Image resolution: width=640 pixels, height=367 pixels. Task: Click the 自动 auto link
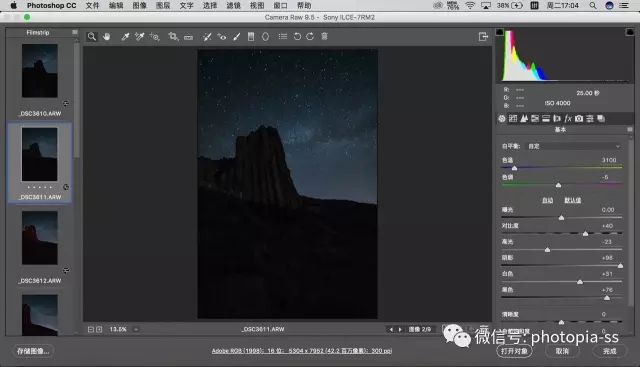(x=547, y=200)
